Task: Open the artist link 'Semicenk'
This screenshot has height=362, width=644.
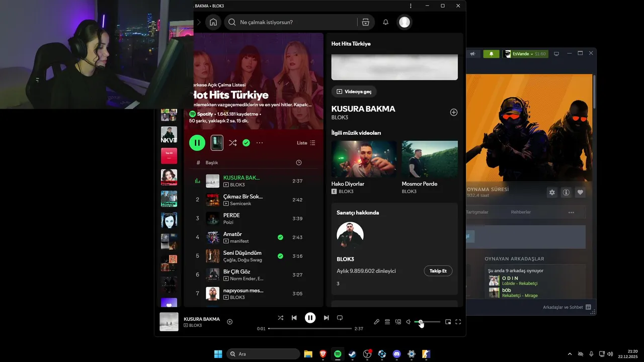Action: point(239,204)
